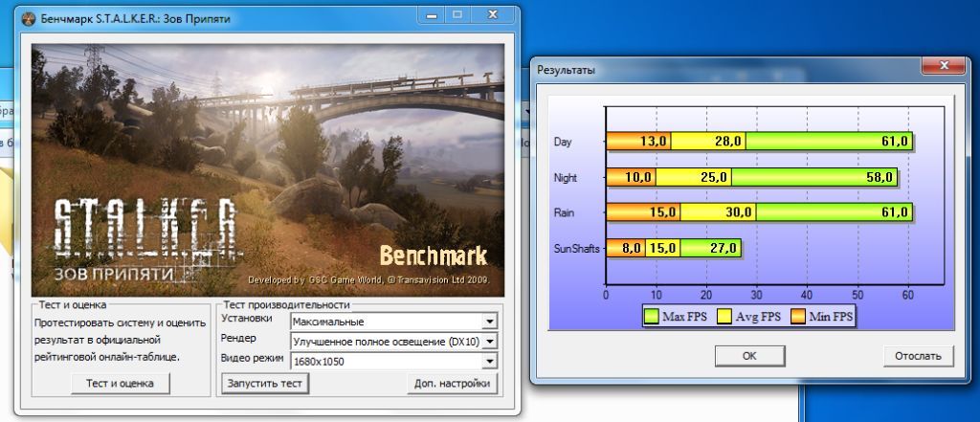Click the Night min FPS value 10,0
The image size is (980, 422).
point(638,178)
